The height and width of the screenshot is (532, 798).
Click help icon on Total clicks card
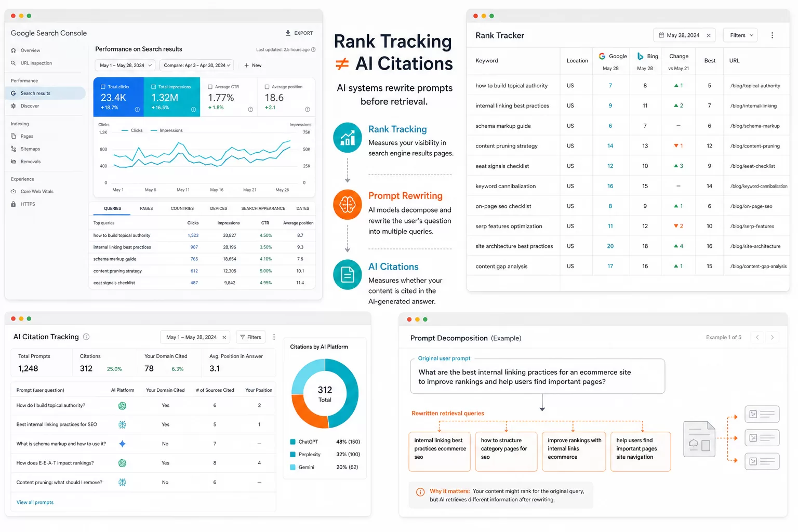[x=137, y=110]
